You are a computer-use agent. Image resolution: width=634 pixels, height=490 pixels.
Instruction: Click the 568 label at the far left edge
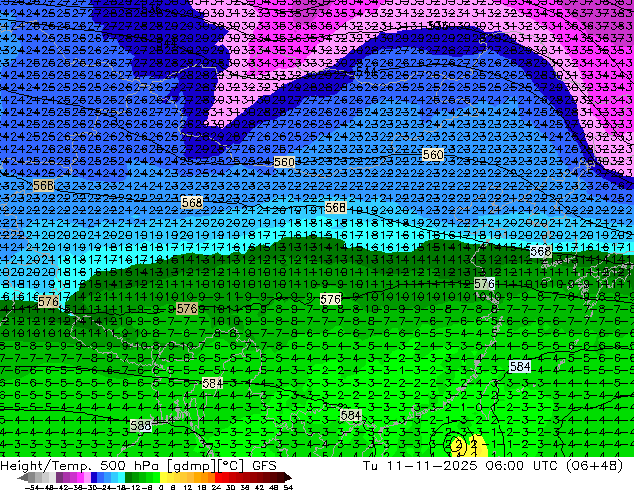click(43, 186)
